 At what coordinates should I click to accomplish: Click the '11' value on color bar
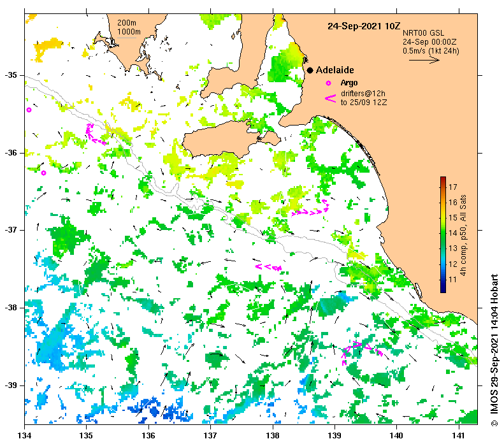pyautogui.click(x=452, y=280)
